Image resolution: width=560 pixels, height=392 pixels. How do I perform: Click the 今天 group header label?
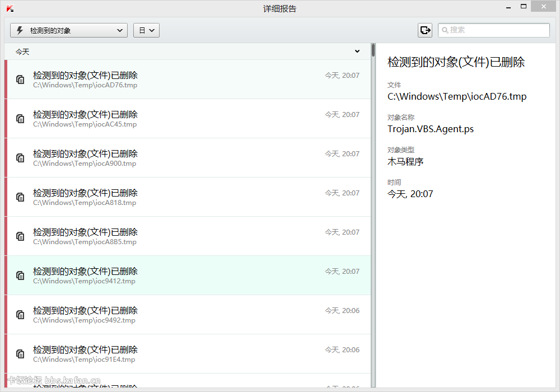coord(22,52)
